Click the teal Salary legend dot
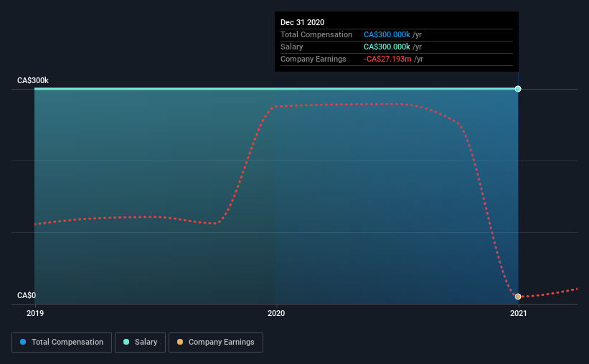Image resolution: width=589 pixels, height=364 pixels. click(x=126, y=342)
